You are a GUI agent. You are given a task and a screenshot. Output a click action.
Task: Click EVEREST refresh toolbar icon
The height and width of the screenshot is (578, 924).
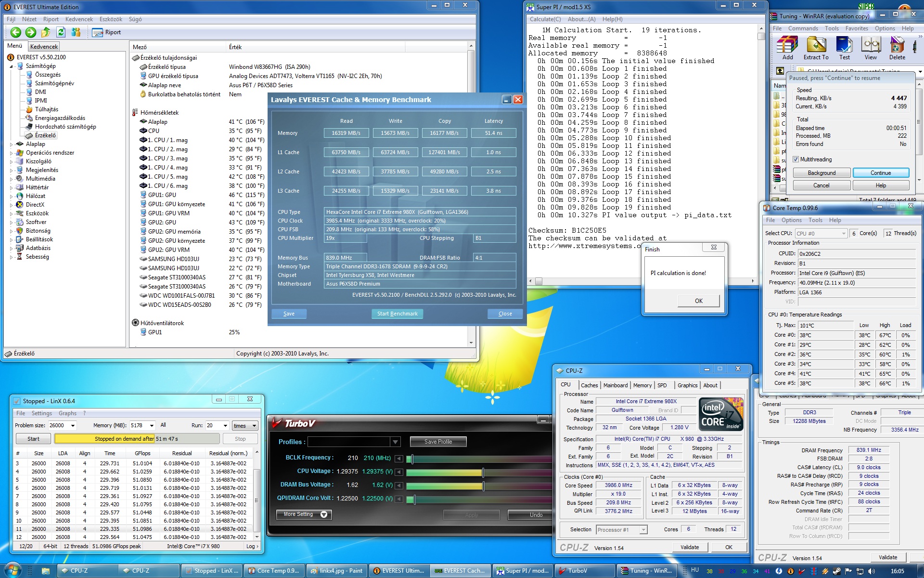pos(61,32)
